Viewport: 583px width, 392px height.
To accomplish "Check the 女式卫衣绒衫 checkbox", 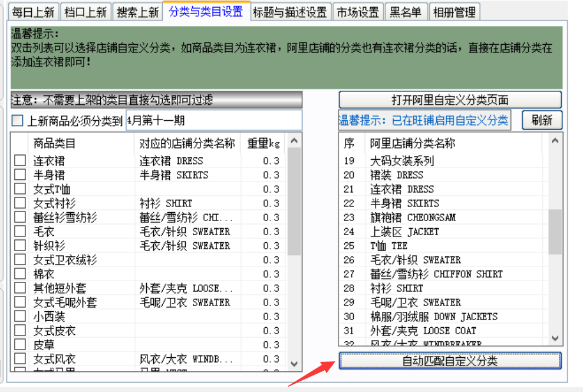I will [19, 259].
